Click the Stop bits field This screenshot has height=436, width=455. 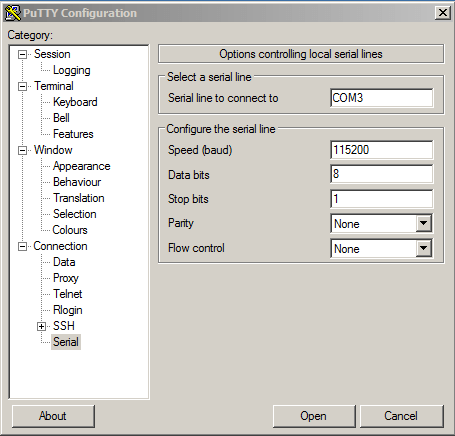coord(382,199)
